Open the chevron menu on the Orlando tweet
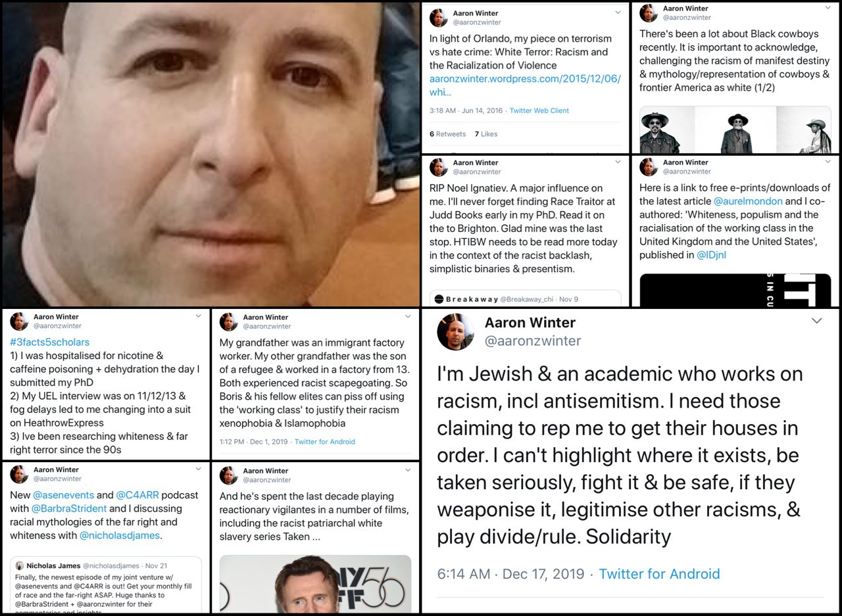 617,12
